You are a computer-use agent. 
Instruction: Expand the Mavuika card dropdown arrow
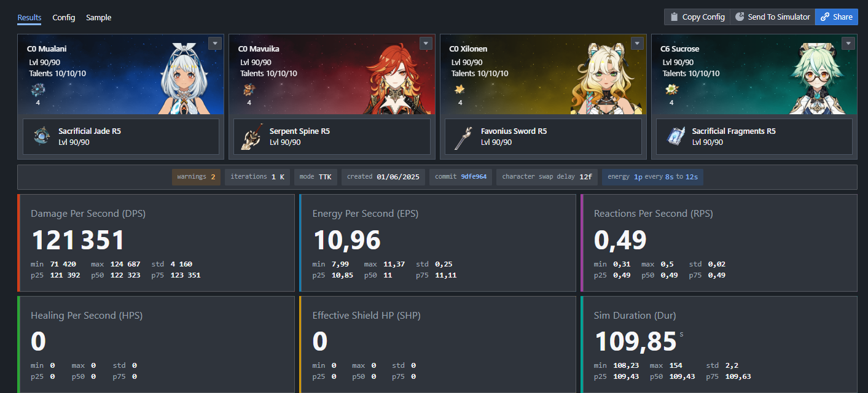(x=426, y=43)
